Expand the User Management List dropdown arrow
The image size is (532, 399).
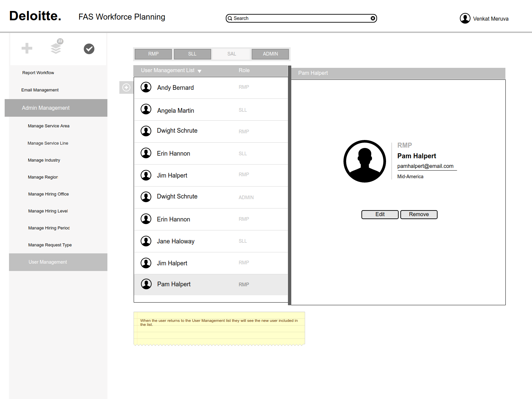coord(199,71)
